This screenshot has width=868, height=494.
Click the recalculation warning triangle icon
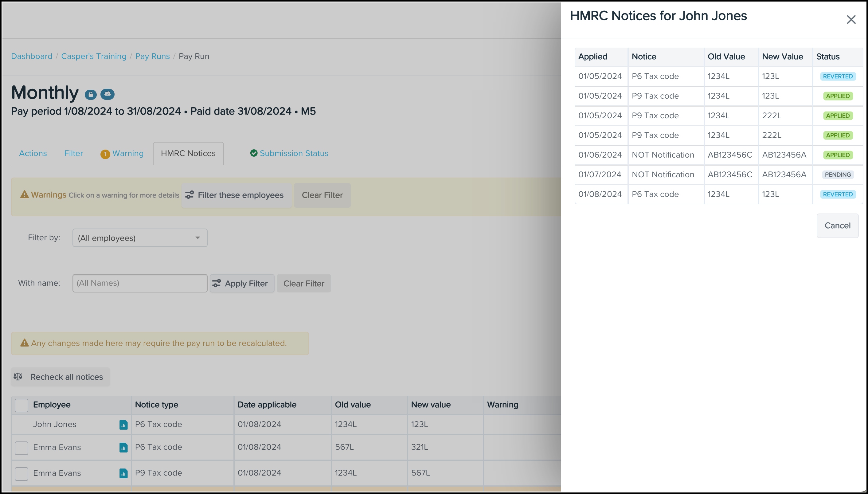click(x=25, y=343)
